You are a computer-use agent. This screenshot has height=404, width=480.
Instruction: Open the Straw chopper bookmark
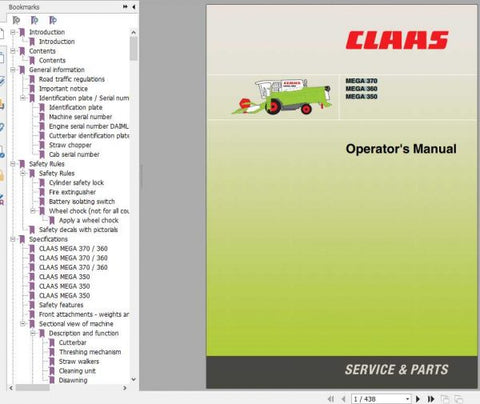[x=70, y=145]
